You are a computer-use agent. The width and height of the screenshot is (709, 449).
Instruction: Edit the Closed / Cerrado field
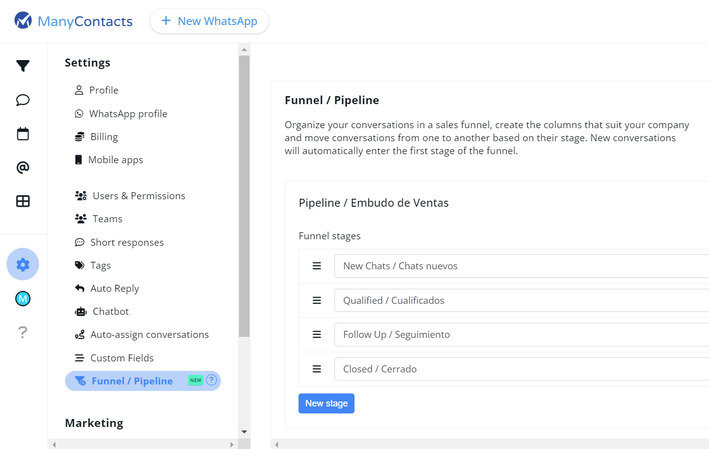point(521,369)
